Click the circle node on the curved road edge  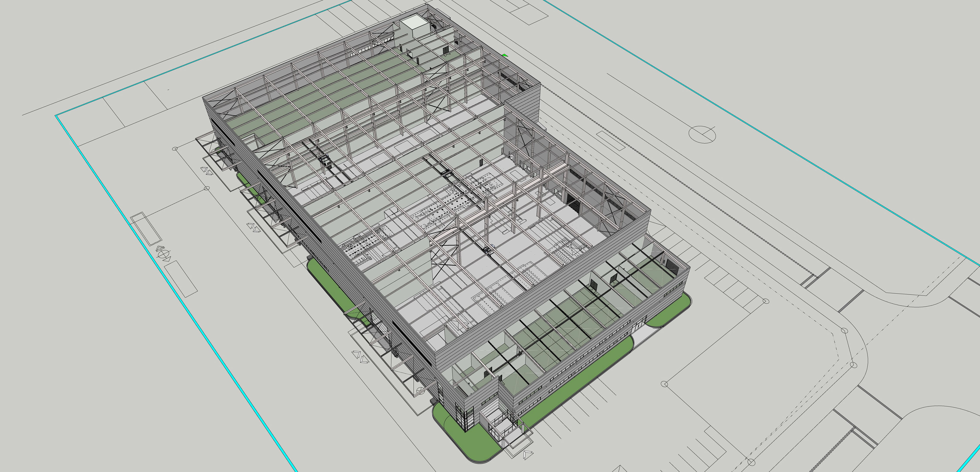tap(844, 331)
